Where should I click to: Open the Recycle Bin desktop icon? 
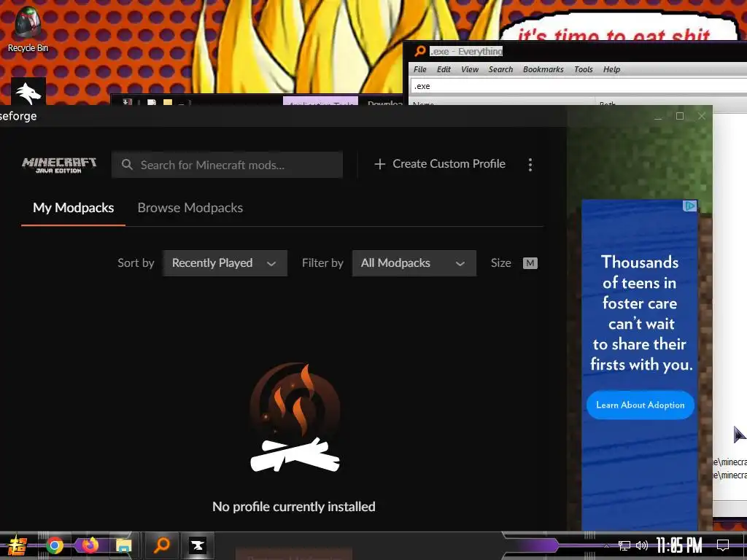point(28,29)
